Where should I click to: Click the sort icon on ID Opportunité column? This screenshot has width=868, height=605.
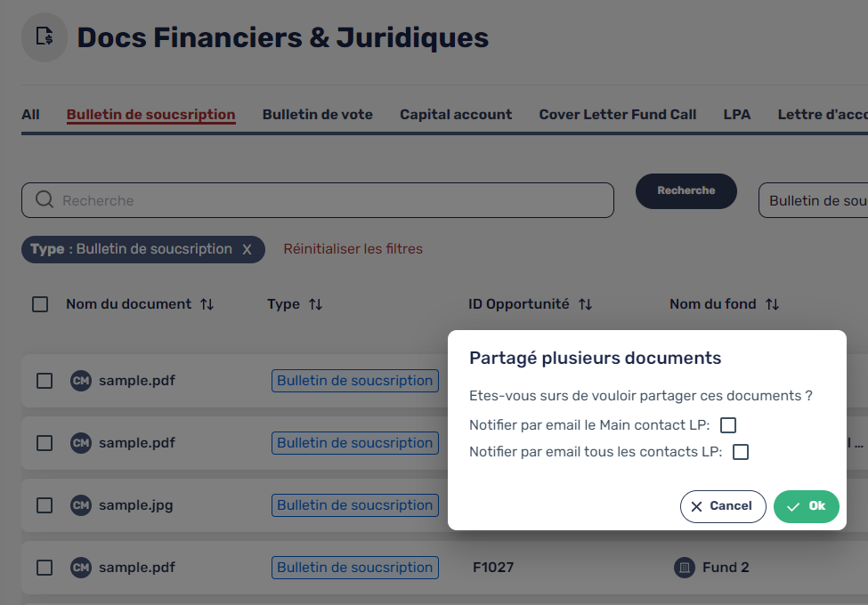[586, 303]
